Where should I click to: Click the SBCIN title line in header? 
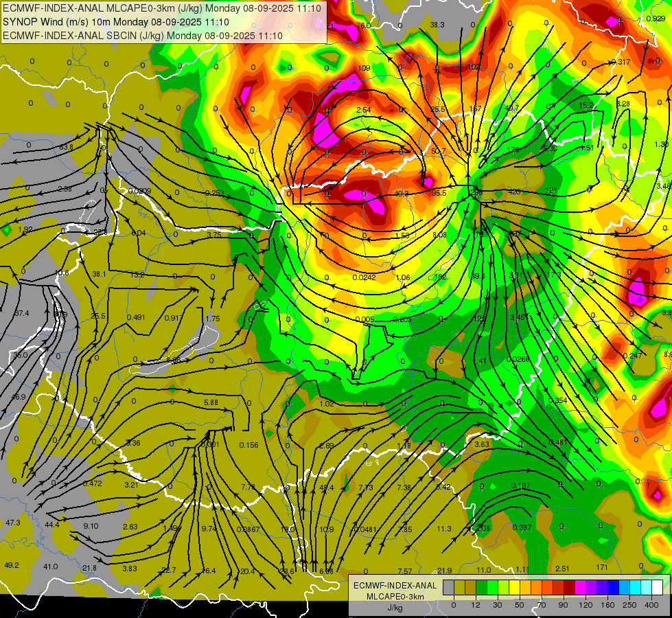143,36
